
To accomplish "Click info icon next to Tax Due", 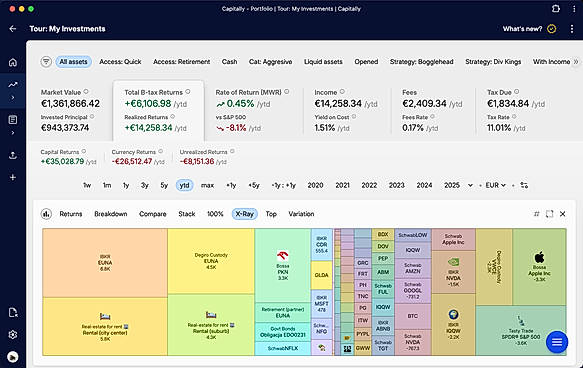I will pos(516,91).
